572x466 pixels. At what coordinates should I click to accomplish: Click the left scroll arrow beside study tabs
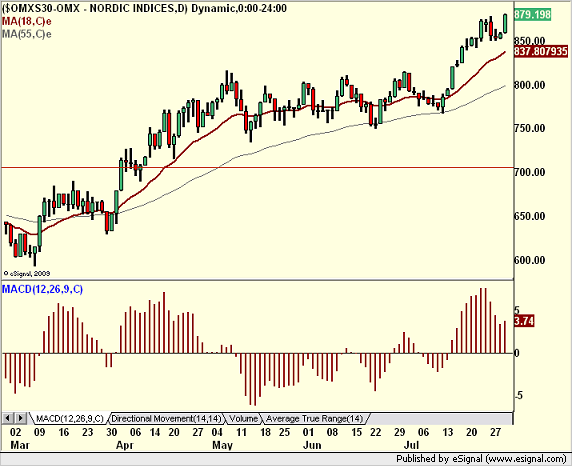coord(8,418)
